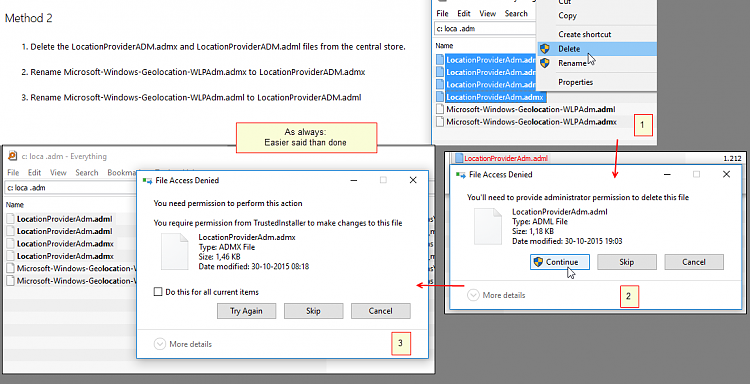Tick 'Do this for all current items'
This screenshot has height=384, width=750.
(158, 292)
